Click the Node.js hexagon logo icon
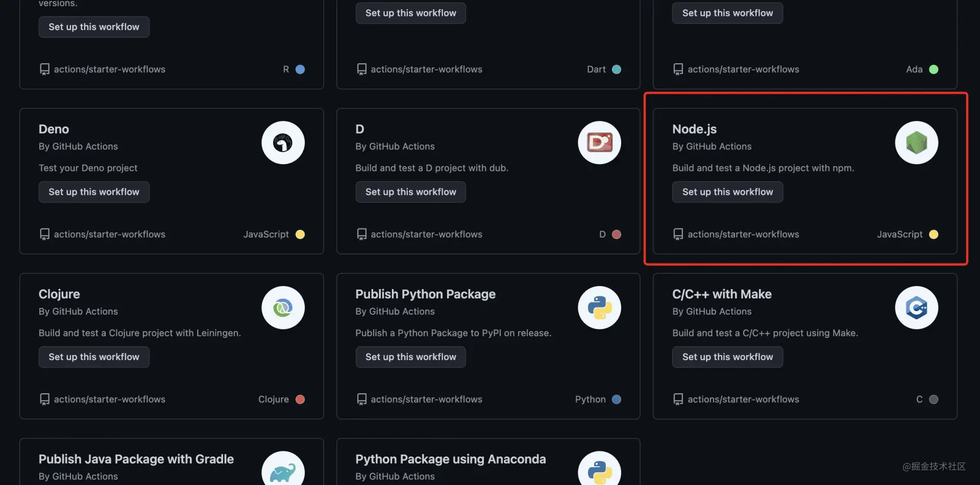The image size is (980, 485). coord(916,143)
